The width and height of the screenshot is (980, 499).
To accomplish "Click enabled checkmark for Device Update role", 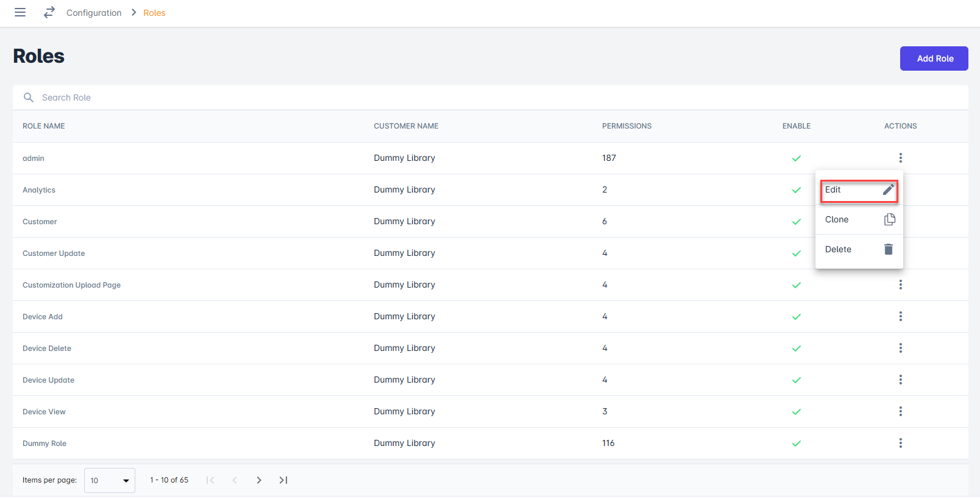I will [796, 380].
